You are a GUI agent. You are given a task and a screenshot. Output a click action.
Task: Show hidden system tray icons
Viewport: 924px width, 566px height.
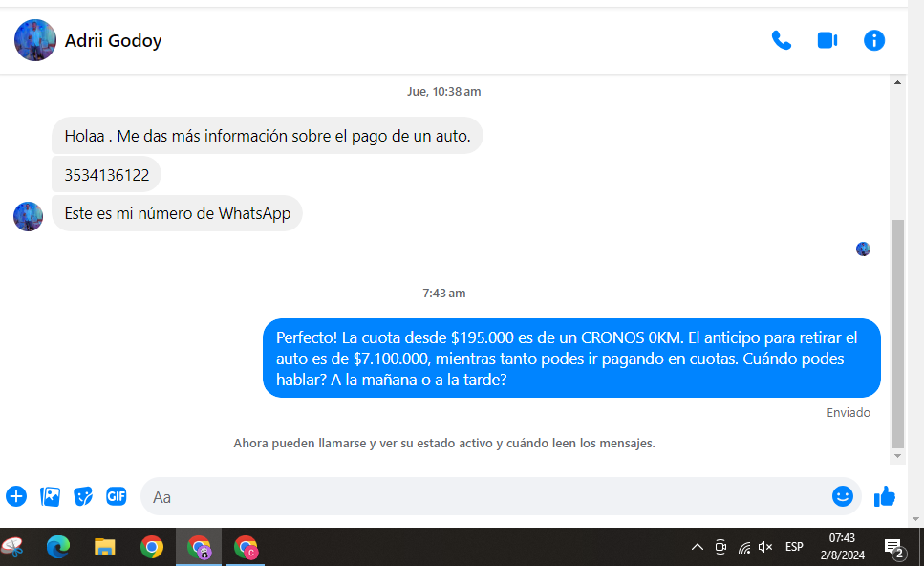(x=698, y=547)
